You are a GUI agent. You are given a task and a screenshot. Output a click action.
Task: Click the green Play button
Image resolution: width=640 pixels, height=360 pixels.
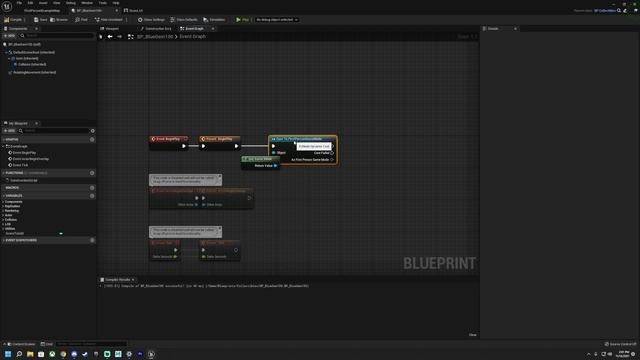point(242,20)
